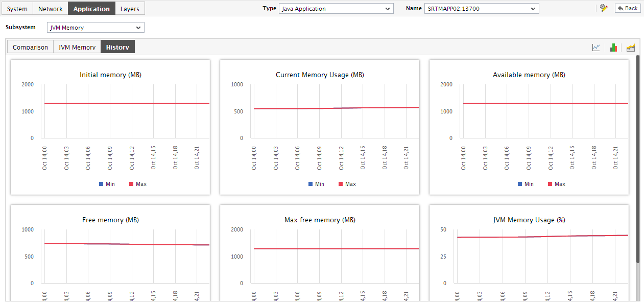The width and height of the screenshot is (644, 302).
Task: Select the Application tab
Action: point(91,9)
